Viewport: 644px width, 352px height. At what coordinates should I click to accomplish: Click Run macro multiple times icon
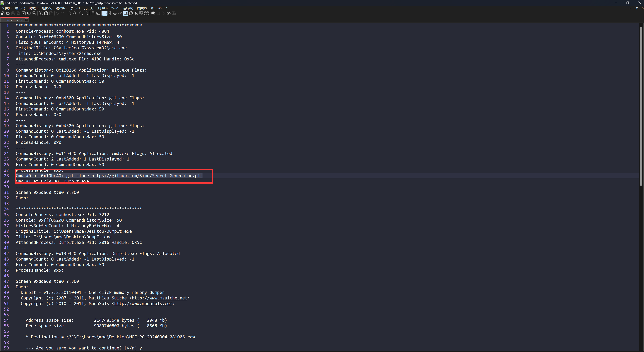point(169,13)
